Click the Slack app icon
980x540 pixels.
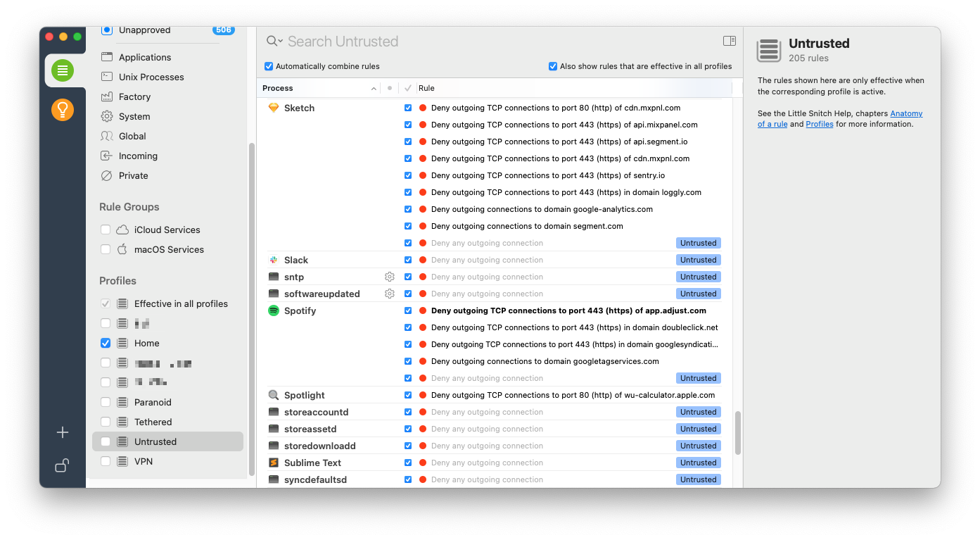tap(274, 260)
